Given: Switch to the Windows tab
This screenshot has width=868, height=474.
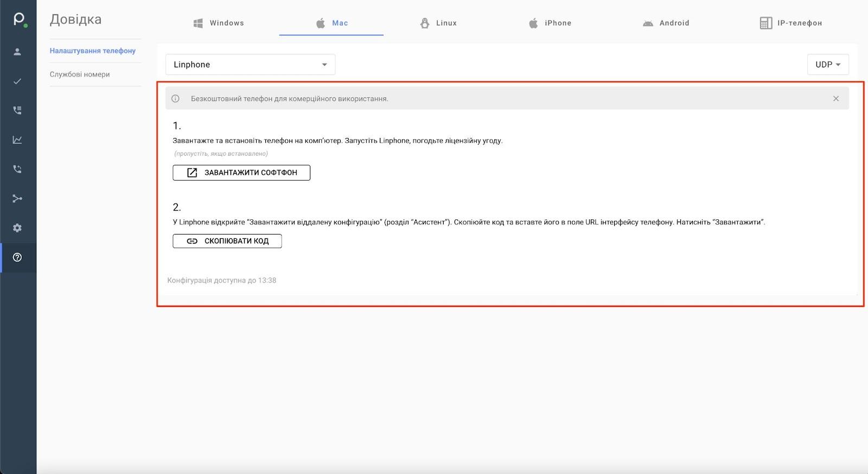Looking at the screenshot, I should (x=219, y=23).
